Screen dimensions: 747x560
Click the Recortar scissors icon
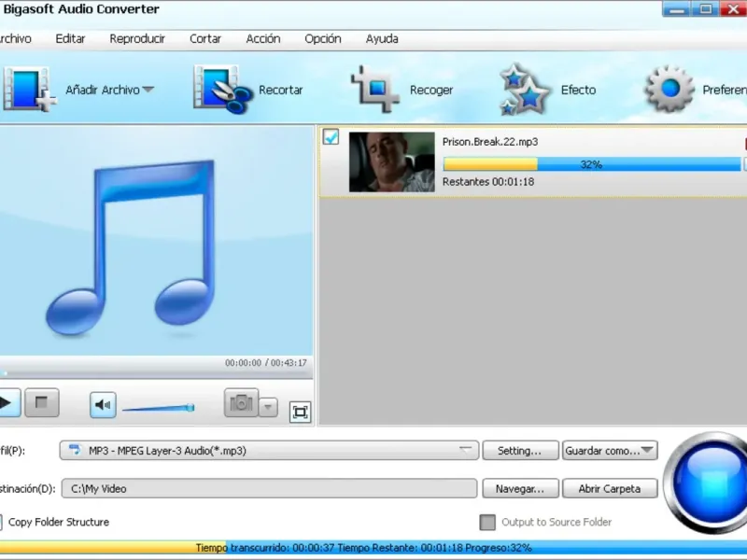point(222,90)
